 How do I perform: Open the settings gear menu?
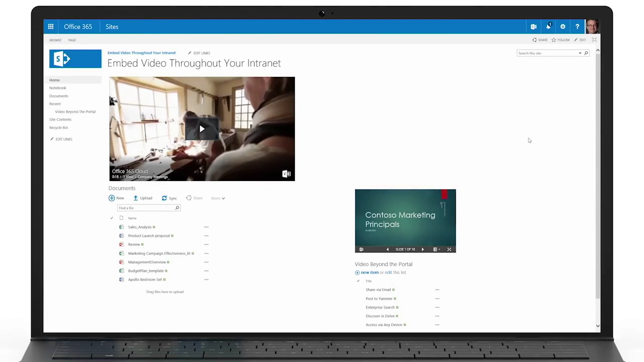[563, 27]
